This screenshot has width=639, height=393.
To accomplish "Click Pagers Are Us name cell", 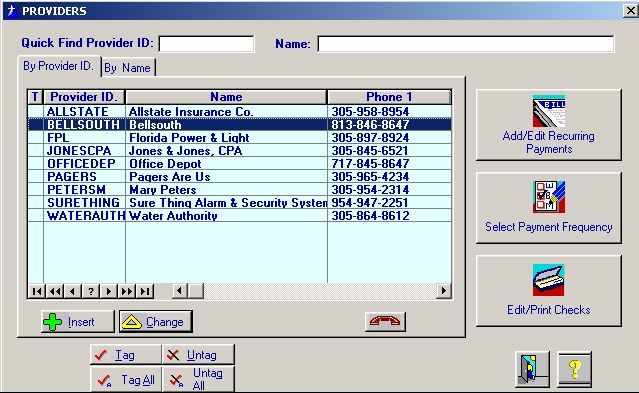I will 226,177.
